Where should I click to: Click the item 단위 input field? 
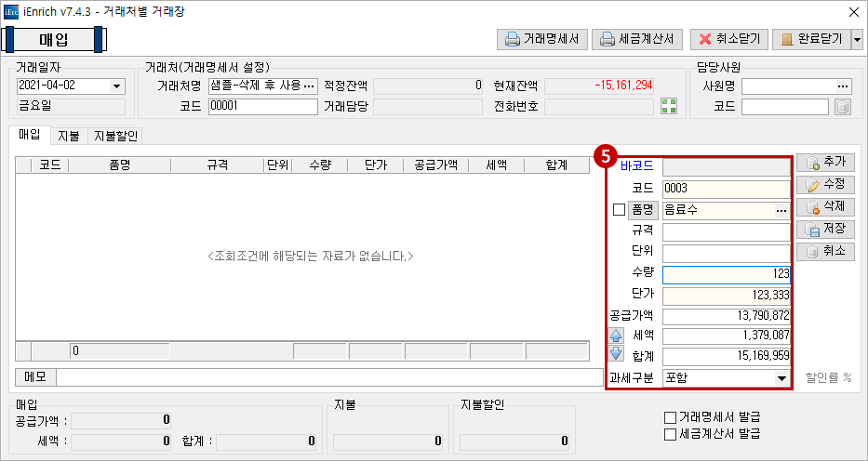pyautogui.click(x=727, y=253)
